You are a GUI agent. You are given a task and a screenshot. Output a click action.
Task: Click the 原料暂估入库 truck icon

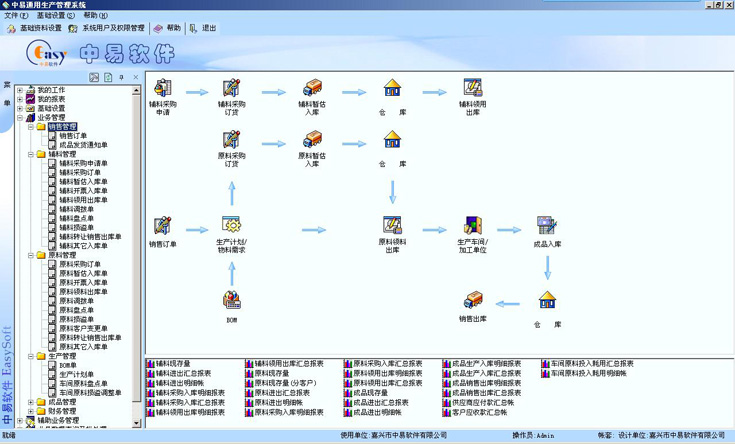(x=312, y=139)
